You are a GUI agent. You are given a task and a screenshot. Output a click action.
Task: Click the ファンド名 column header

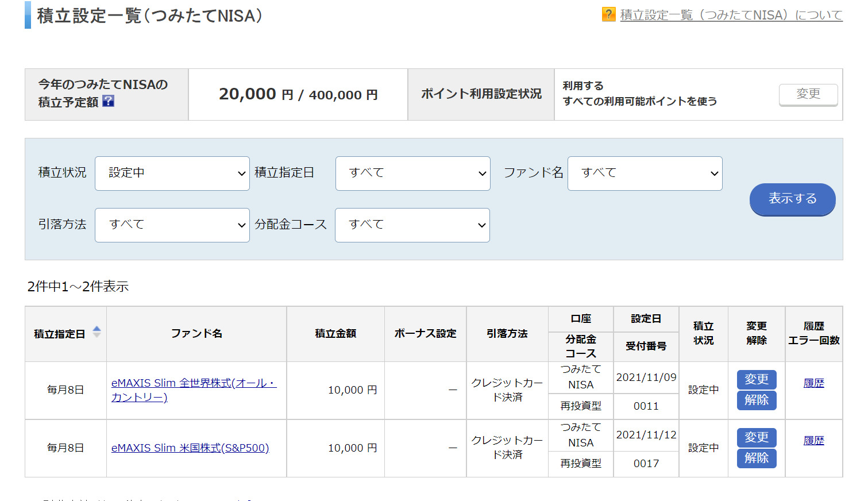click(x=196, y=333)
